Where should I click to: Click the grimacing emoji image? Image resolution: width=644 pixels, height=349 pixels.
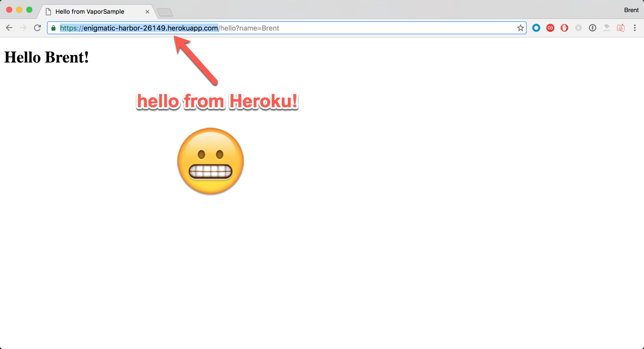(210, 161)
